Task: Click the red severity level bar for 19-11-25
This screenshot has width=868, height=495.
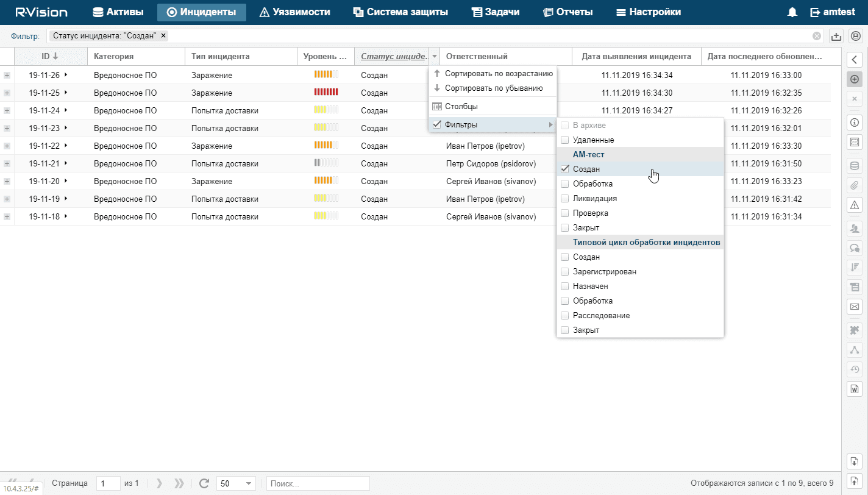Action: click(x=326, y=93)
